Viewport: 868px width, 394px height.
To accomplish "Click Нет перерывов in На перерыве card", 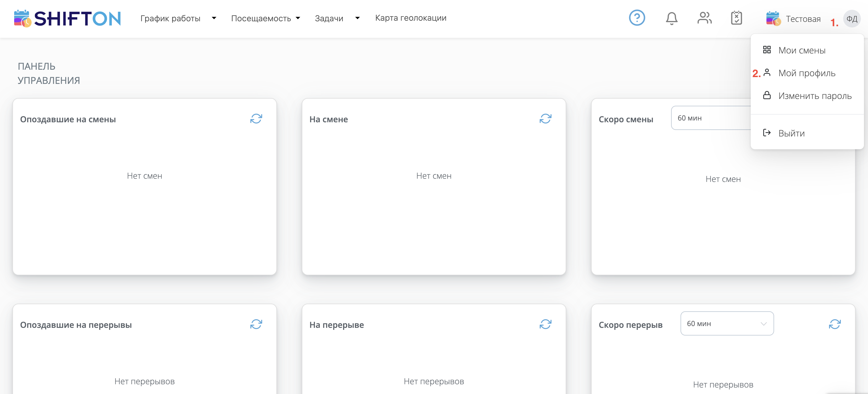I will [434, 382].
